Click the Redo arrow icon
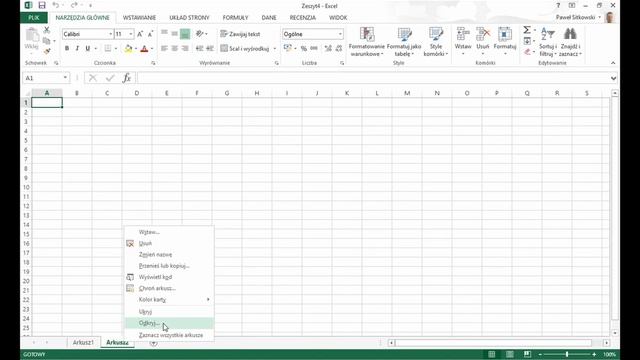 [74, 5]
